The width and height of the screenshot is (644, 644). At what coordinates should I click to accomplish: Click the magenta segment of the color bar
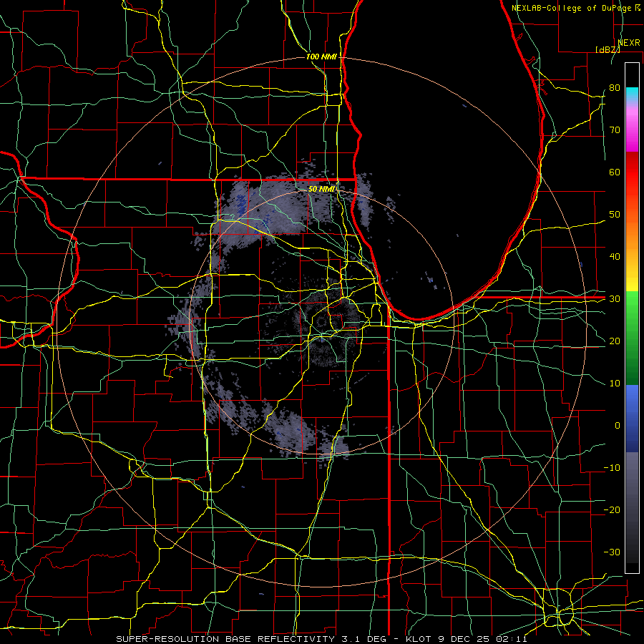coord(632,132)
